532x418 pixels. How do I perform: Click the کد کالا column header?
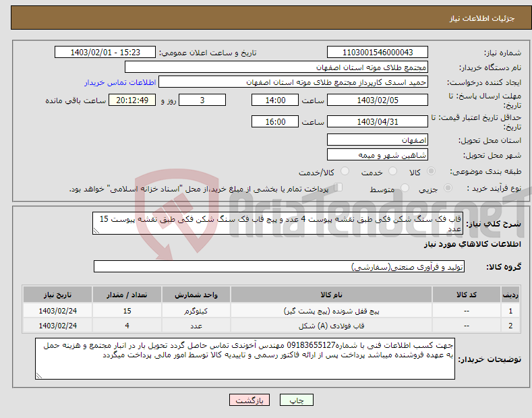467,295
